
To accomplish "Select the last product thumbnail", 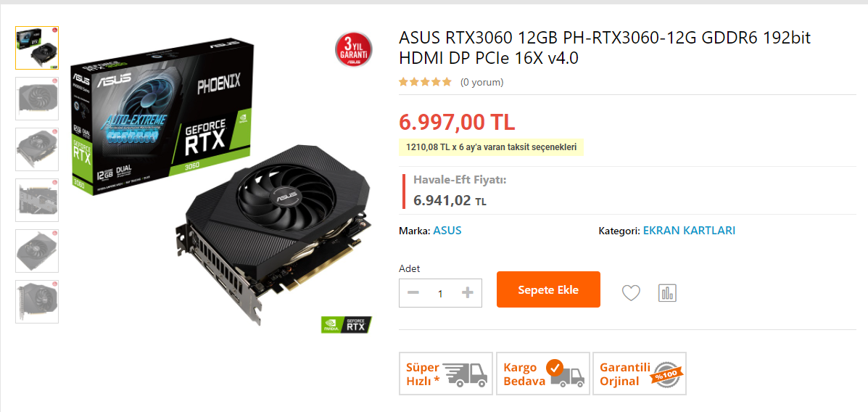I will (x=37, y=302).
